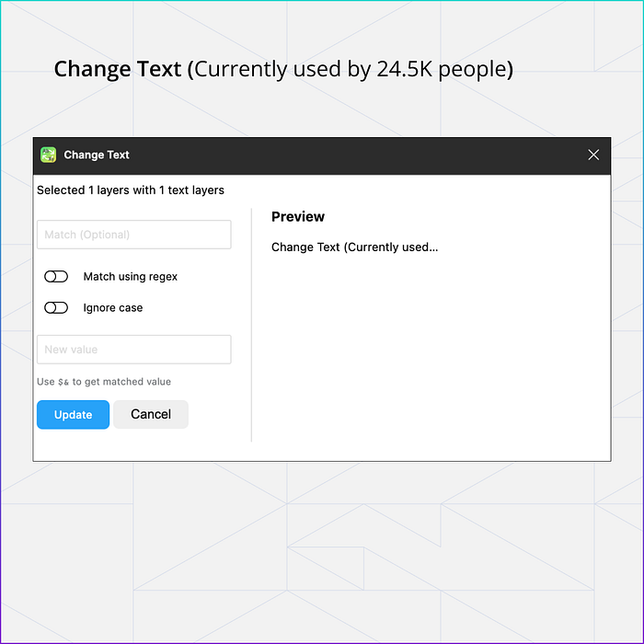
Task: Click the "Change Text" title in the dialog's dark bar
Action: coord(97,155)
